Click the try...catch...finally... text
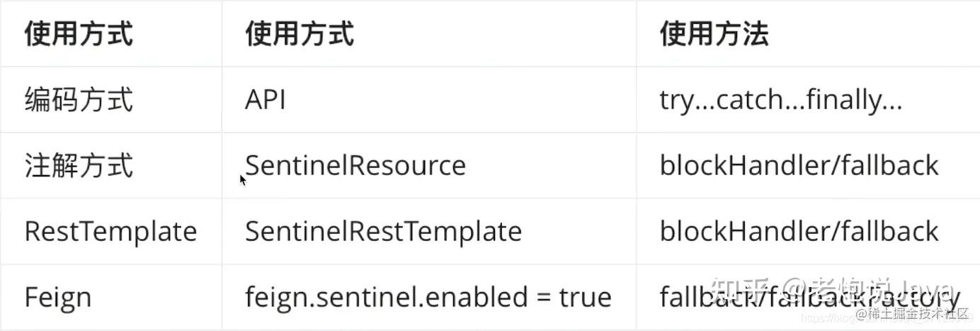Viewport: 980px width, 331px height. (781, 100)
